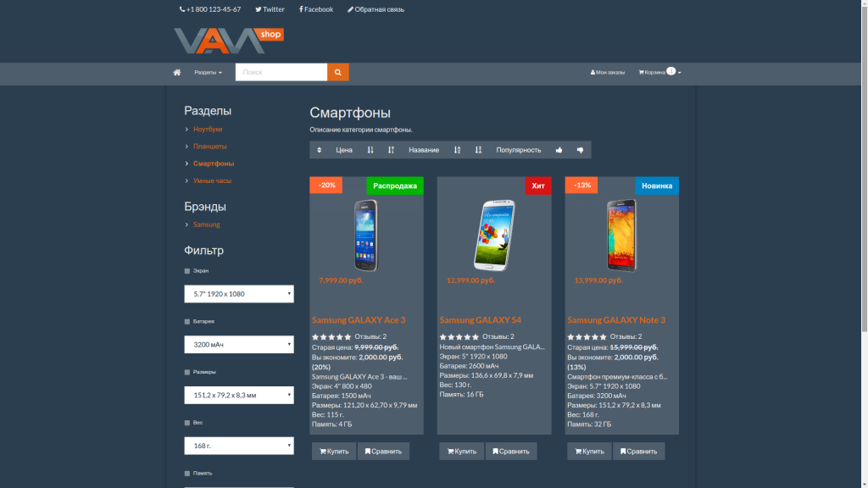Click the phone number +1 800 123-45-67

click(210, 9)
